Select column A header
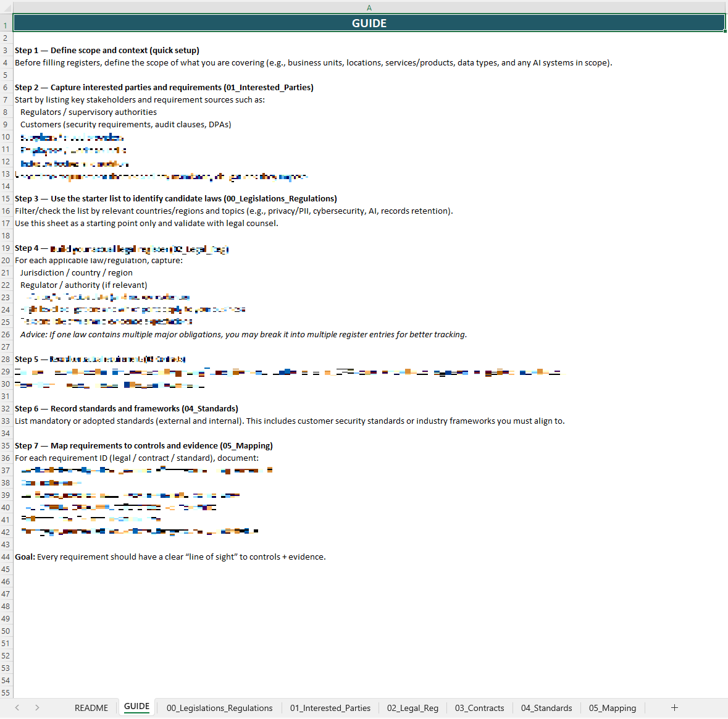 369,7
